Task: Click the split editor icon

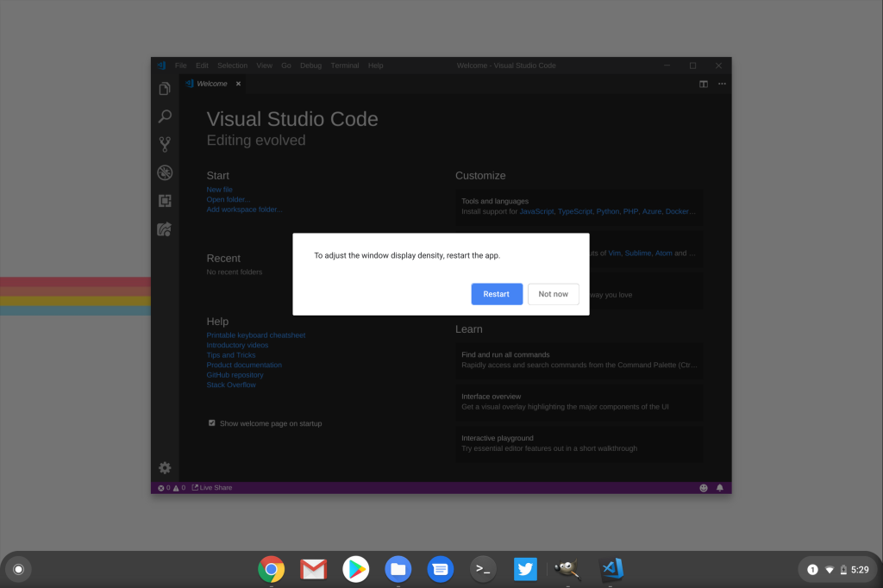Action: point(704,84)
